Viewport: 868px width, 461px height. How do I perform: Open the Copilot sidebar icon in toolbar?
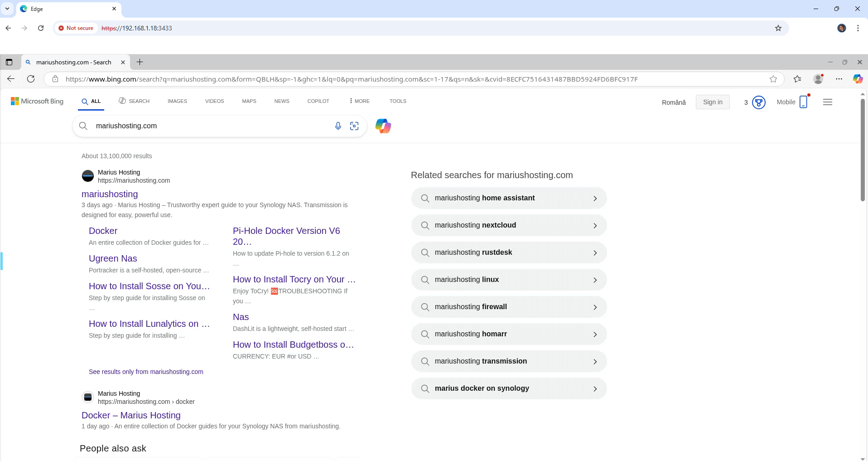858,79
